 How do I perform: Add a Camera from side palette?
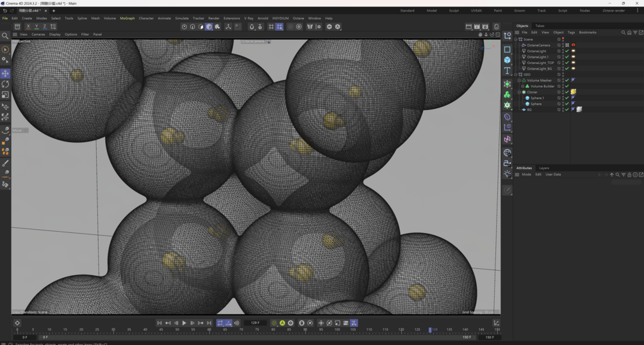point(508,163)
